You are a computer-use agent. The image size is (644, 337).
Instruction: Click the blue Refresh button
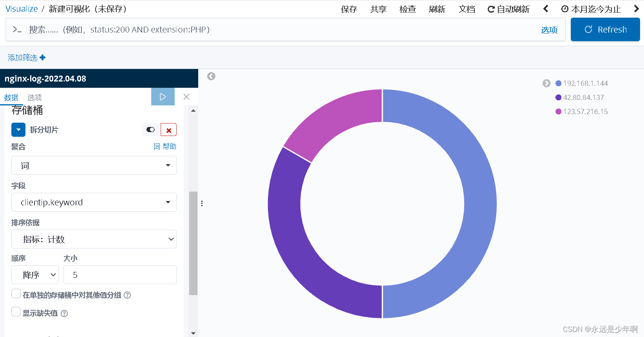tap(605, 29)
